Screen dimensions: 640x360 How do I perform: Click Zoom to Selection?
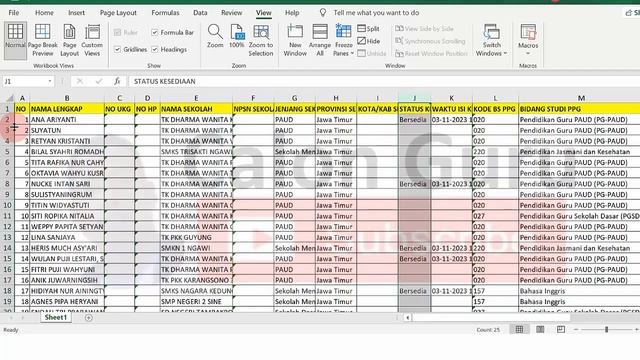(x=261, y=40)
